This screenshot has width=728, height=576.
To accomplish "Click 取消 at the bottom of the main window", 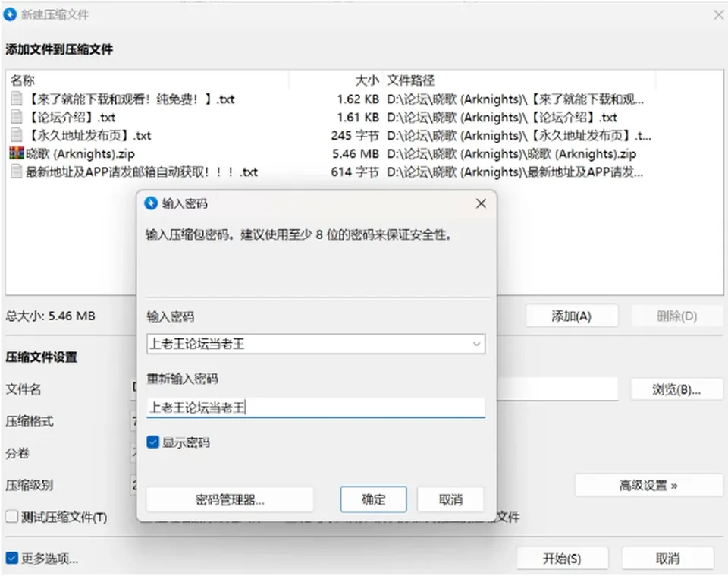I will pos(667,558).
